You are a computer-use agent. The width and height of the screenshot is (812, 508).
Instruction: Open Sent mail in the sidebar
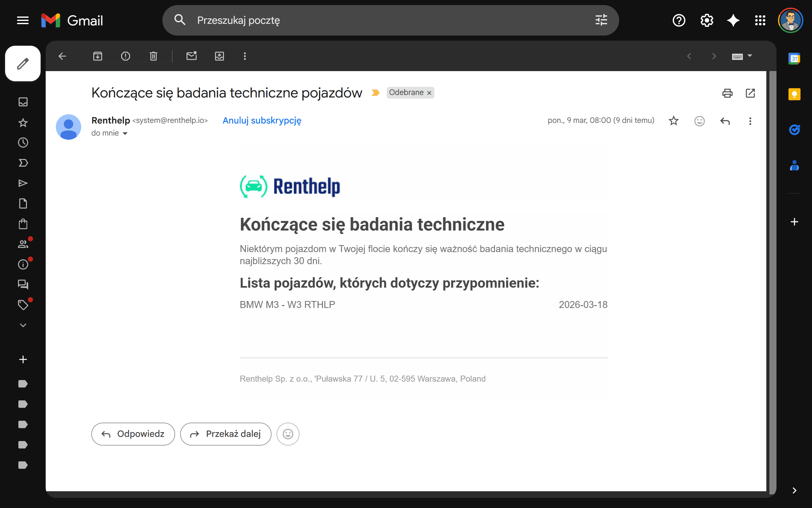(23, 183)
